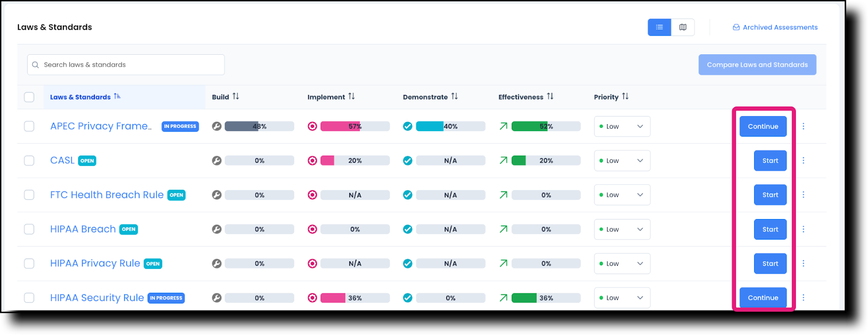
Task: Open the APEC Privacy Framework assessment link
Action: 100,126
